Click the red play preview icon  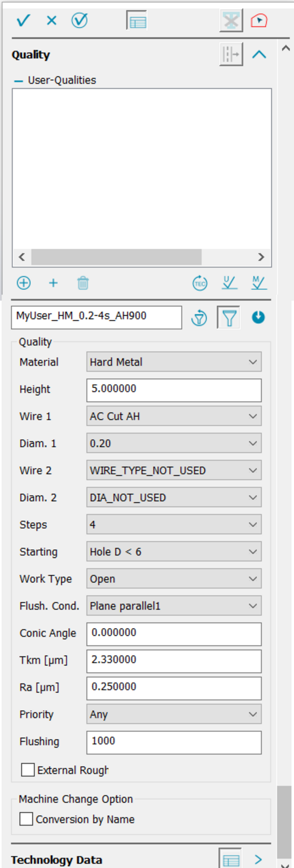(x=259, y=20)
